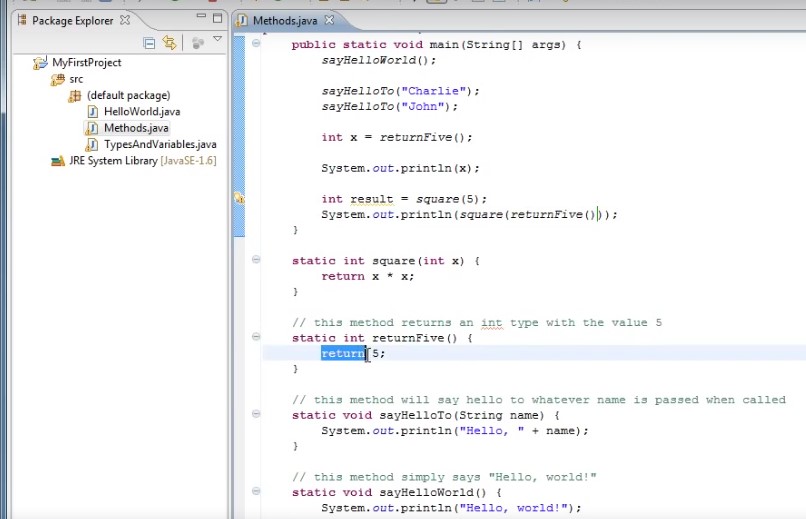Close the Package Explorer view tab
This screenshot has height=519, width=806.
click(125, 20)
